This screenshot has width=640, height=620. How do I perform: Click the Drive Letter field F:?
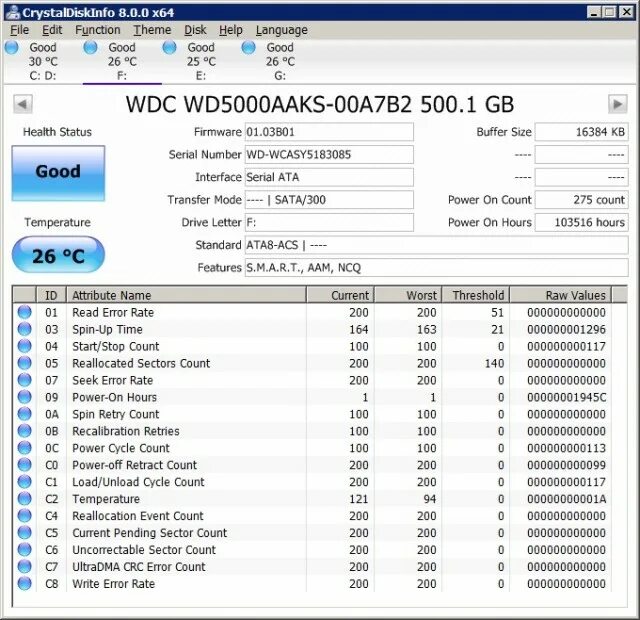pyautogui.click(x=329, y=222)
